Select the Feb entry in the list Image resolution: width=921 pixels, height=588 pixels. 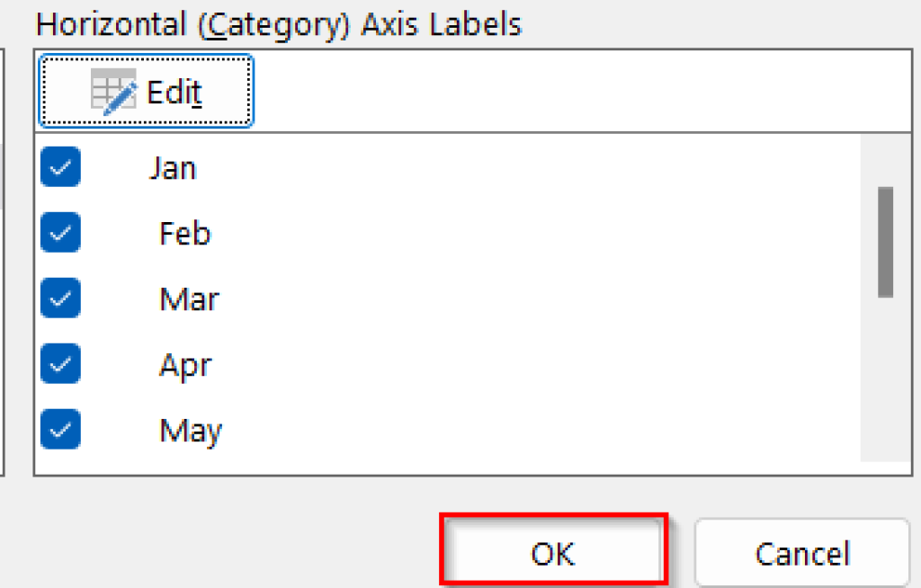pos(183,233)
